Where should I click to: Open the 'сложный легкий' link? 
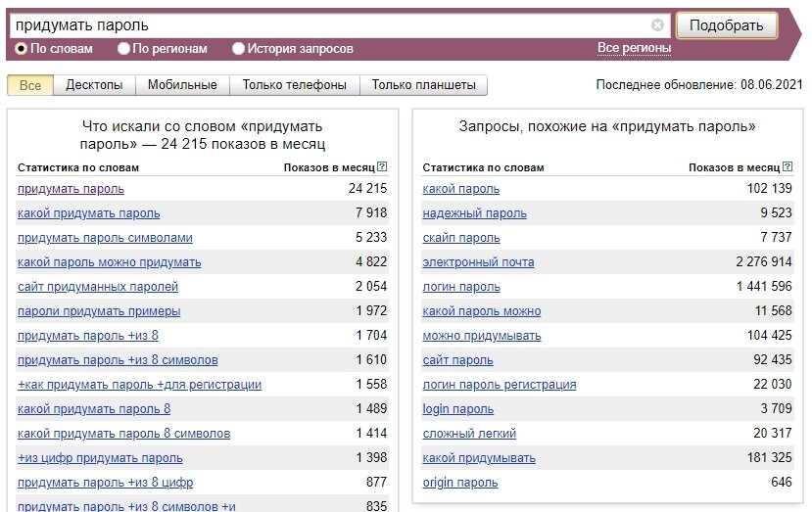point(469,434)
